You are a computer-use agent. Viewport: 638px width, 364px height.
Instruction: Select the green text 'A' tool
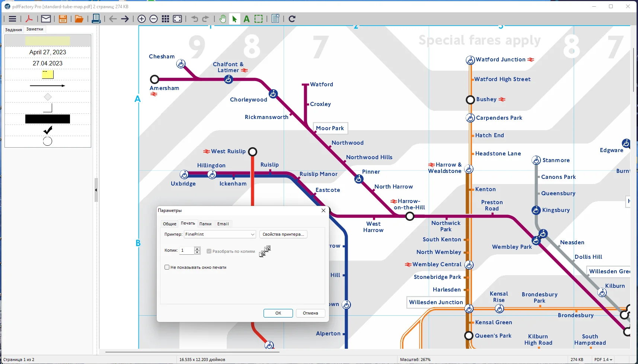pos(246,19)
